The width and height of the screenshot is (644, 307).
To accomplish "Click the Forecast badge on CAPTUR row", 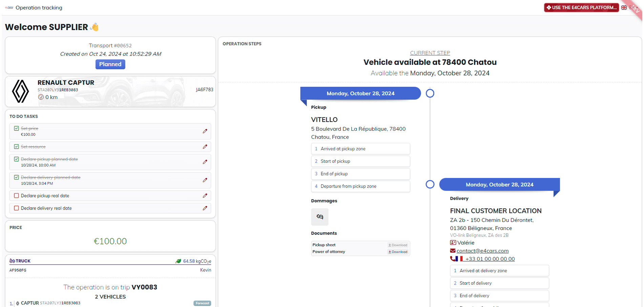I will [202, 303].
